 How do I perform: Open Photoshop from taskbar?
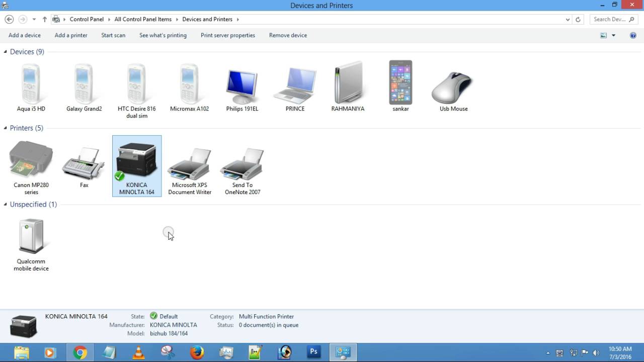tap(314, 352)
